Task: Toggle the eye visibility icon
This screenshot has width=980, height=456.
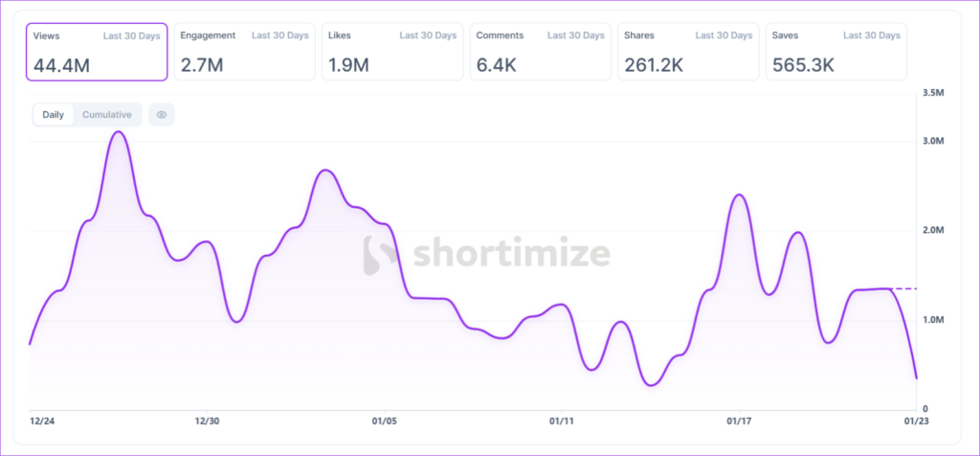Action: (x=162, y=115)
